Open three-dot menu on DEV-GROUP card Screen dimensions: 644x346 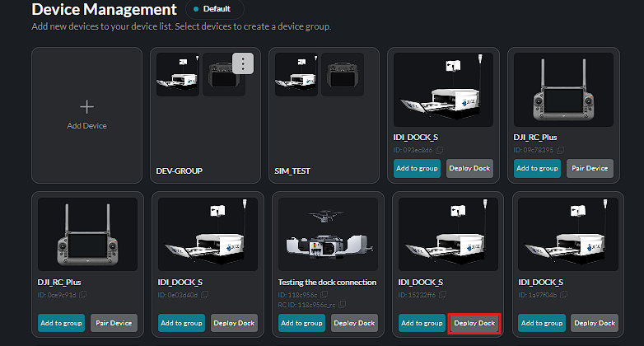(x=243, y=63)
